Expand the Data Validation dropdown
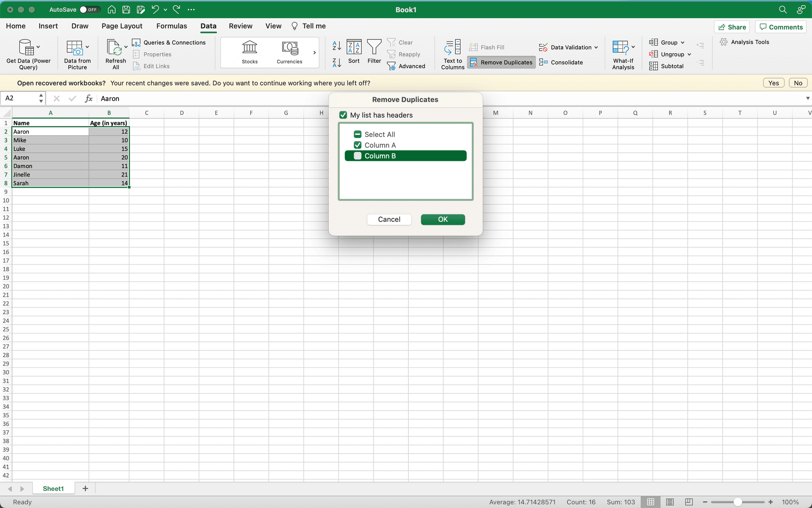The height and width of the screenshot is (508, 812). coord(596,47)
